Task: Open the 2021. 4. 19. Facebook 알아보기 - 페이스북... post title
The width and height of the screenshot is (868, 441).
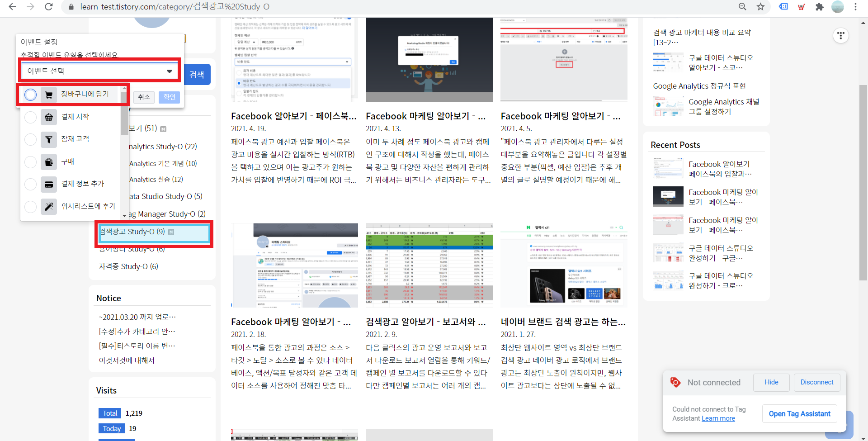Action: coord(293,116)
